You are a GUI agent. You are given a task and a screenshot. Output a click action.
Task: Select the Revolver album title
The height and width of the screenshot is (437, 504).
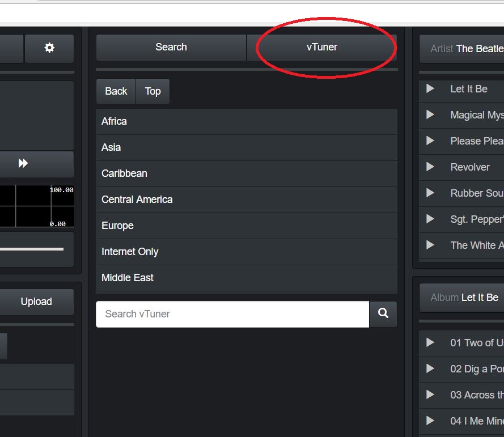click(470, 167)
